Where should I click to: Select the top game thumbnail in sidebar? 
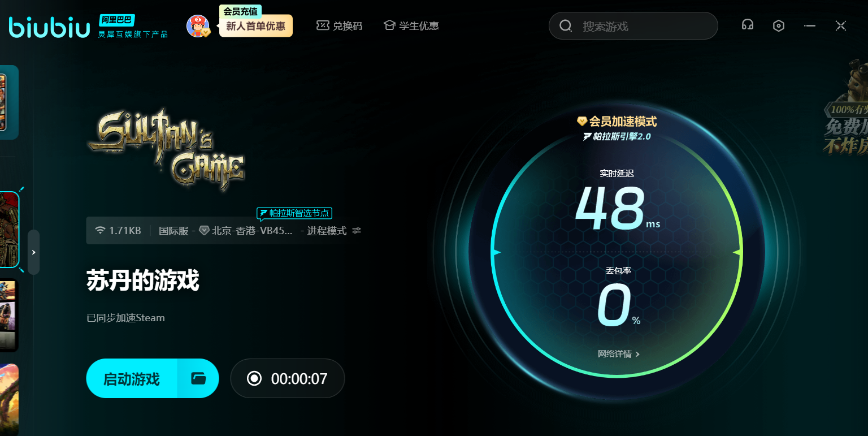[x=9, y=102]
